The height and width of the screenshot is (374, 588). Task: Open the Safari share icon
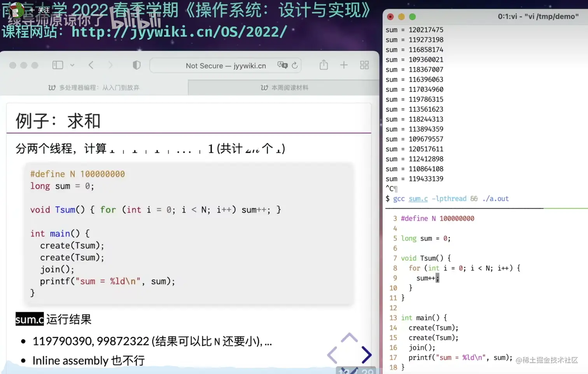[324, 65]
